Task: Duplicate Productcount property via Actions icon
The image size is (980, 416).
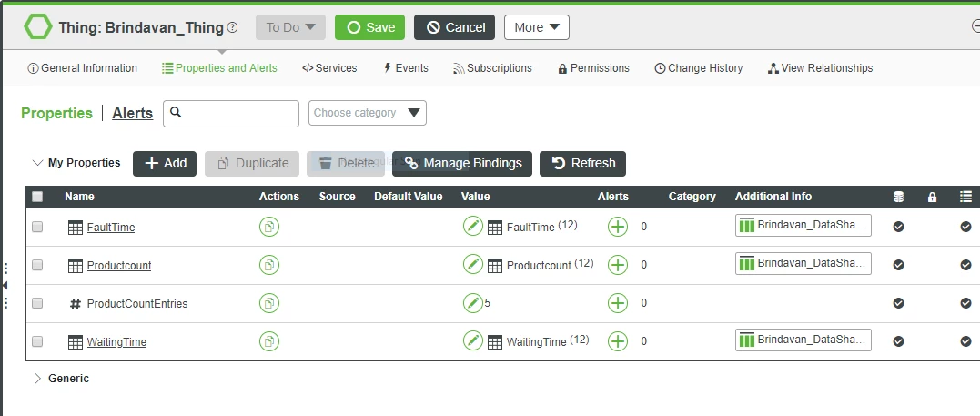Action: [269, 265]
